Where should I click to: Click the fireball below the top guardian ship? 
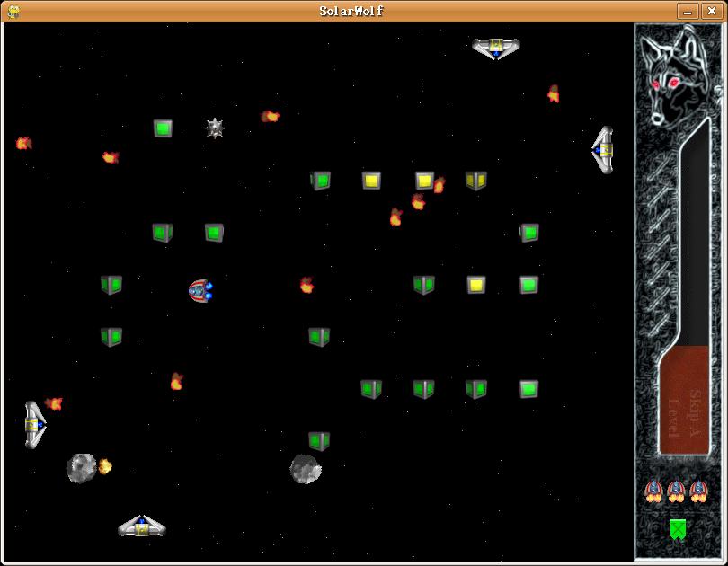553,93
